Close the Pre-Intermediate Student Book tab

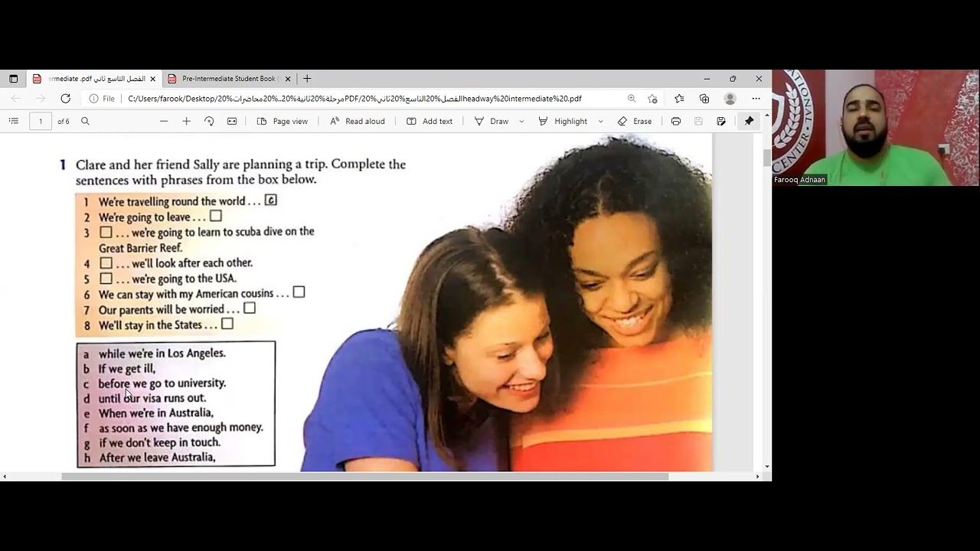pyautogui.click(x=288, y=79)
